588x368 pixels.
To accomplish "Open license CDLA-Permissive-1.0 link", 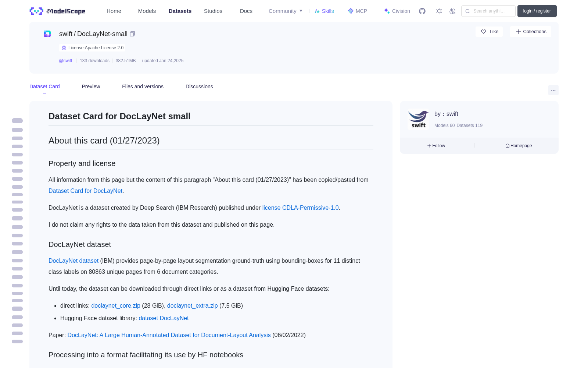I will point(300,208).
